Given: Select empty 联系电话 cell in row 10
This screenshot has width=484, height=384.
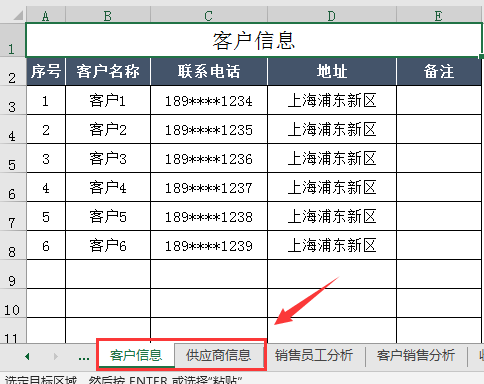Looking at the screenshot, I should pyautogui.click(x=209, y=303).
